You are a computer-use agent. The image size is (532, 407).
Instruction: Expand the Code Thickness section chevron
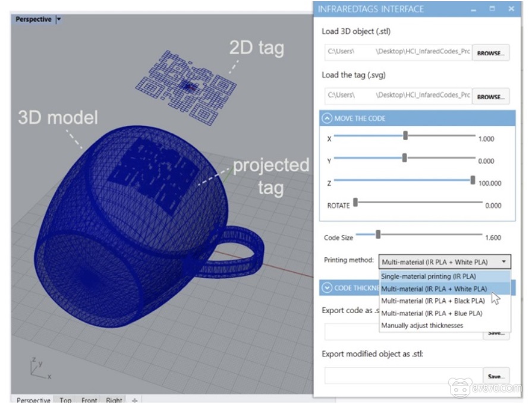328,288
